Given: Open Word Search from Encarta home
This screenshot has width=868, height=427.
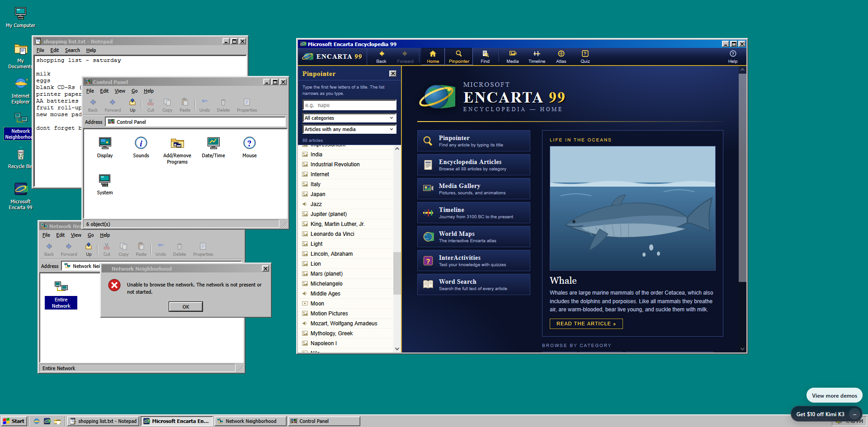Looking at the screenshot, I should 473,284.
